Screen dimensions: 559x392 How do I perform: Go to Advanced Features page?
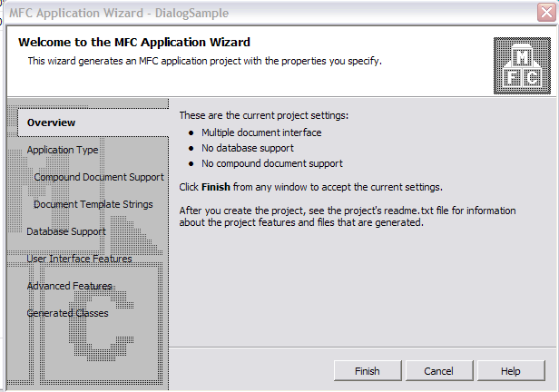coord(70,286)
